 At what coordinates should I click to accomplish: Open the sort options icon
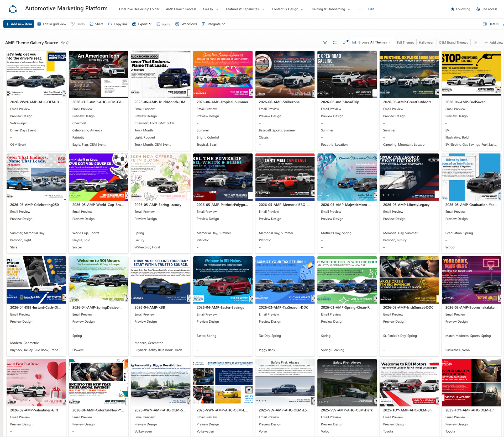pos(345,42)
